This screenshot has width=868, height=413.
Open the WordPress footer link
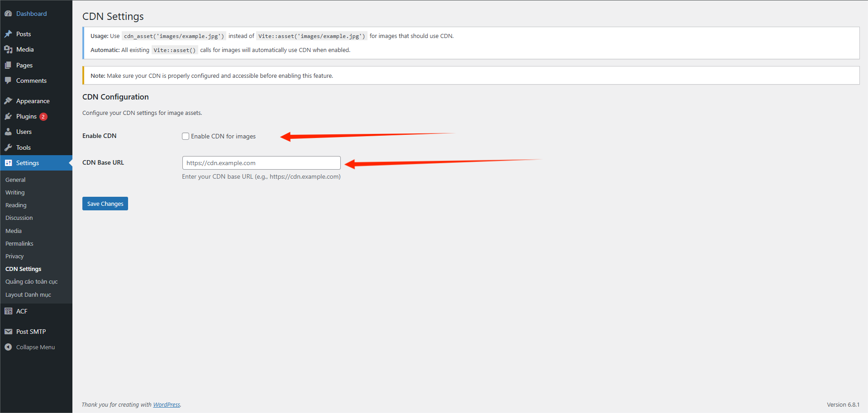click(x=167, y=404)
